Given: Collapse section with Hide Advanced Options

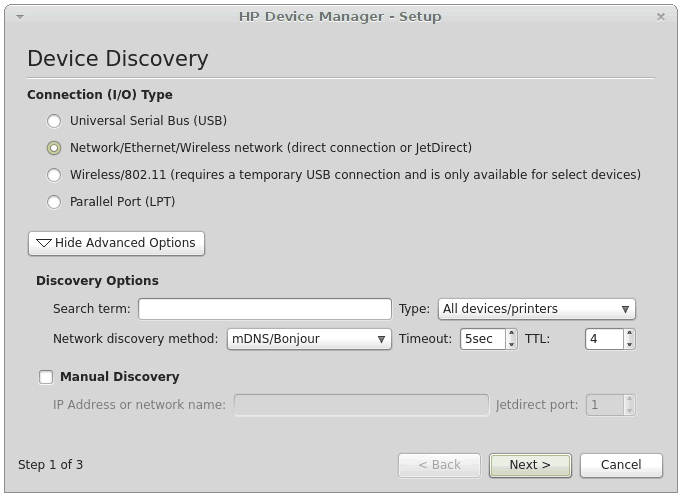Looking at the screenshot, I should coord(117,243).
